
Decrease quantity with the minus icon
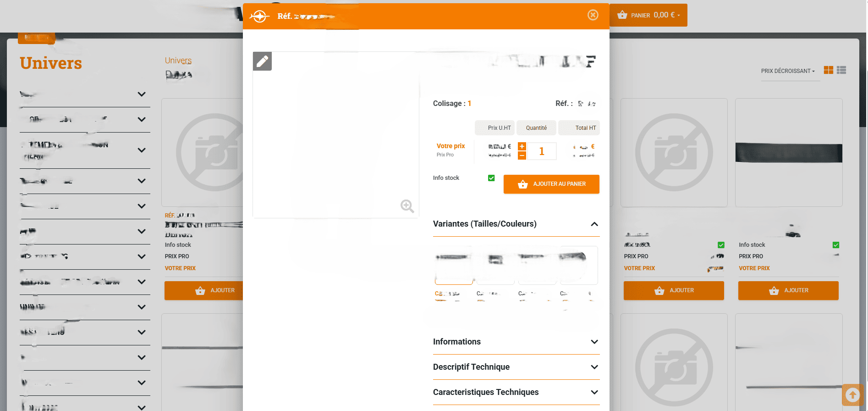pyautogui.click(x=522, y=156)
